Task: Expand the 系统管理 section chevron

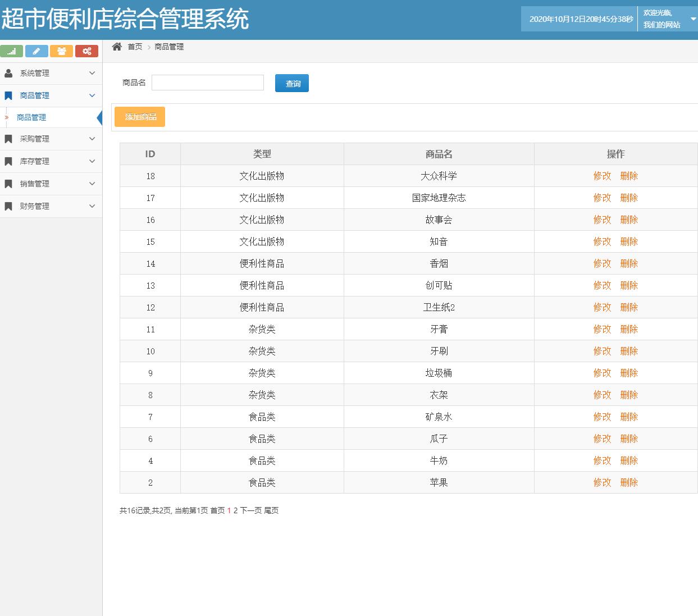Action: [x=92, y=73]
